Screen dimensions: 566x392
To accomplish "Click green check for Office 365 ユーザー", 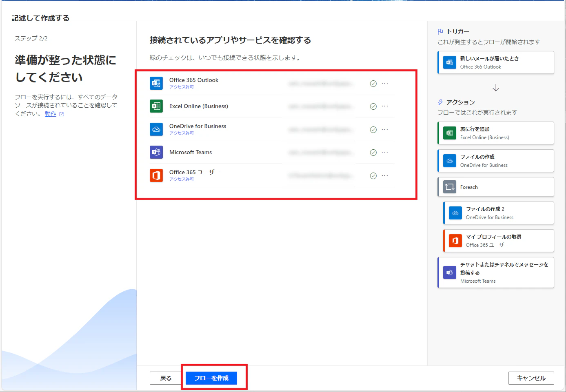I will [x=373, y=176].
